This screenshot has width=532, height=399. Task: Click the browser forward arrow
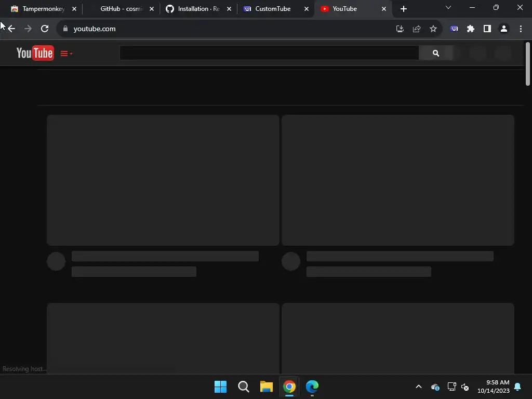click(x=28, y=29)
